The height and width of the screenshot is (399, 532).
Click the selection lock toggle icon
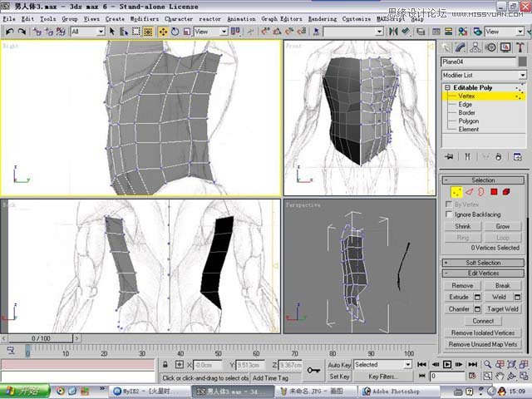[166, 365]
